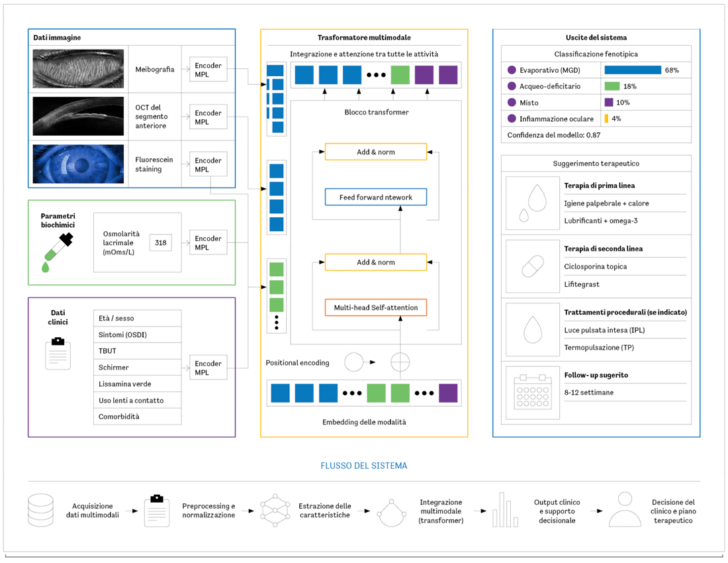Click the bar chart icon before Output clinico

[x=505, y=509]
